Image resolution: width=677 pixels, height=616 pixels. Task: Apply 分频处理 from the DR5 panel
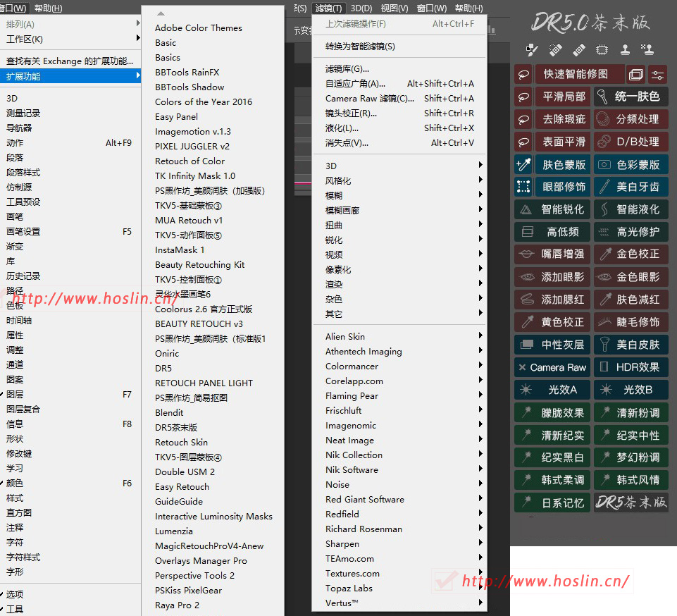(x=631, y=119)
